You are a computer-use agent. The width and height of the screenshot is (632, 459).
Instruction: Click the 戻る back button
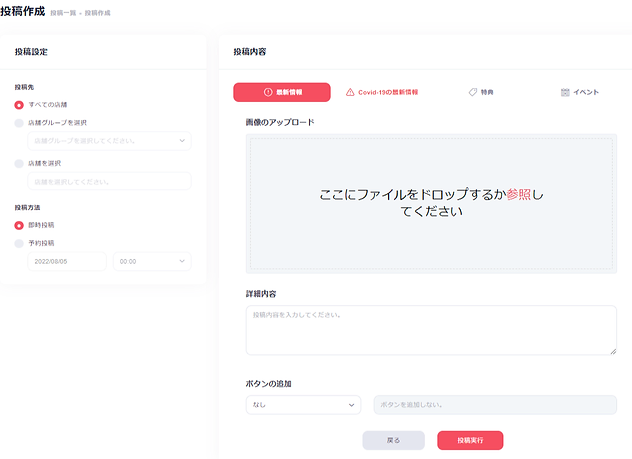[x=393, y=440]
